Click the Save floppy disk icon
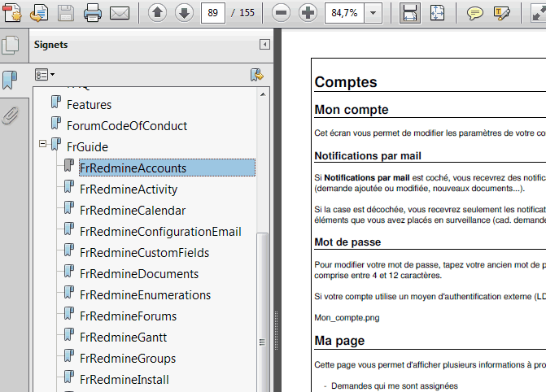 [65, 13]
